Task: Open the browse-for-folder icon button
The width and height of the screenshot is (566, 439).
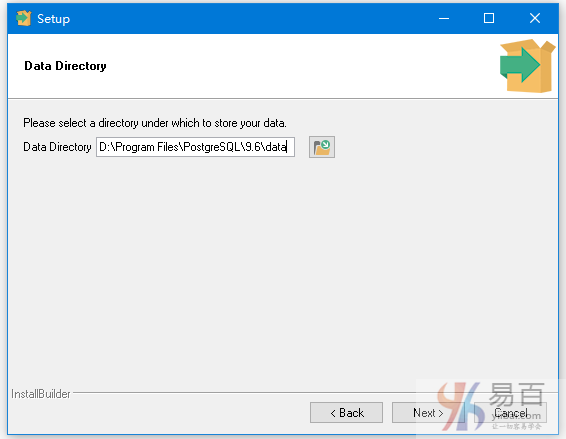Action: tap(322, 147)
